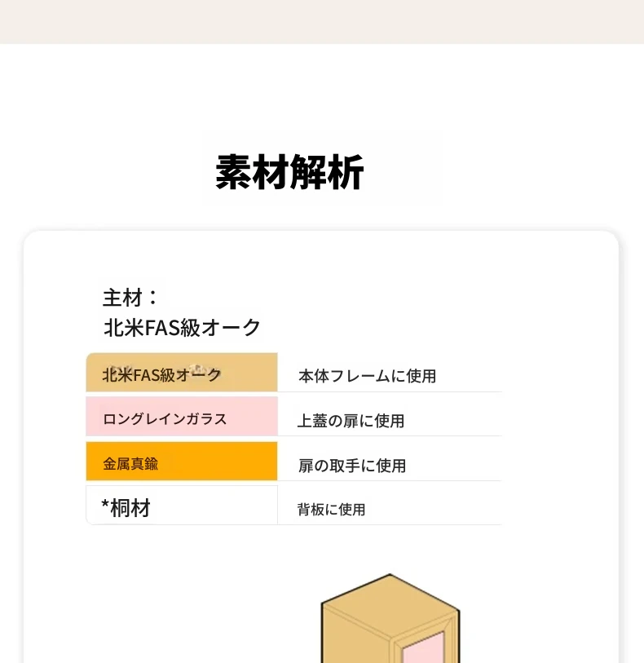
Task: Click the 北米FAS級オーク title under 主材
Action: 182,327
